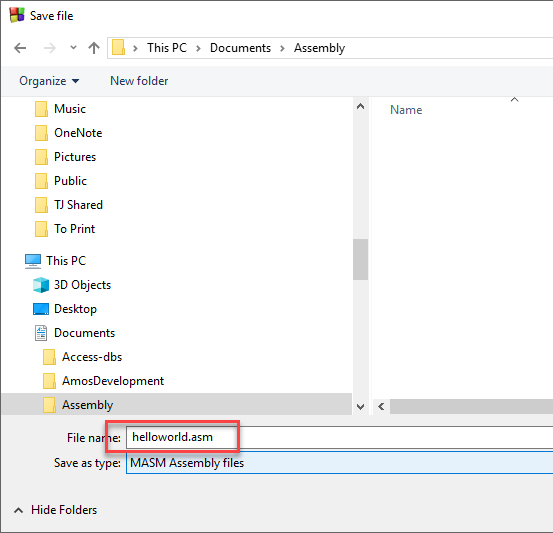Go back with the left arrow
Image resolution: width=553 pixels, height=533 pixels.
(20, 48)
